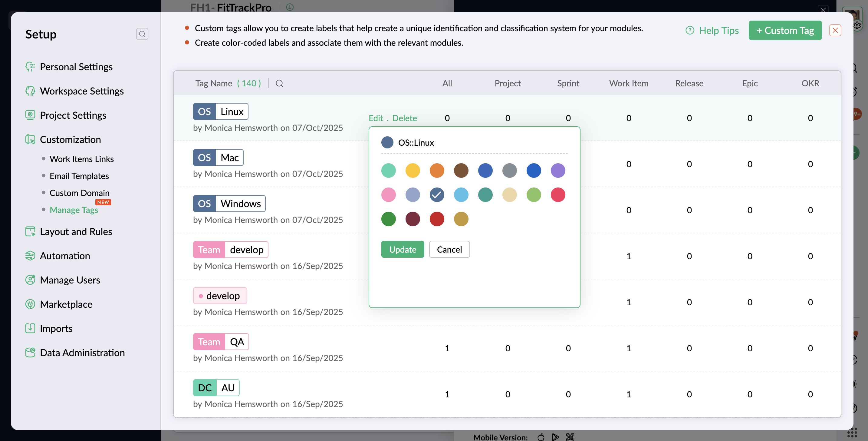Open Project Settings section

coord(73,115)
